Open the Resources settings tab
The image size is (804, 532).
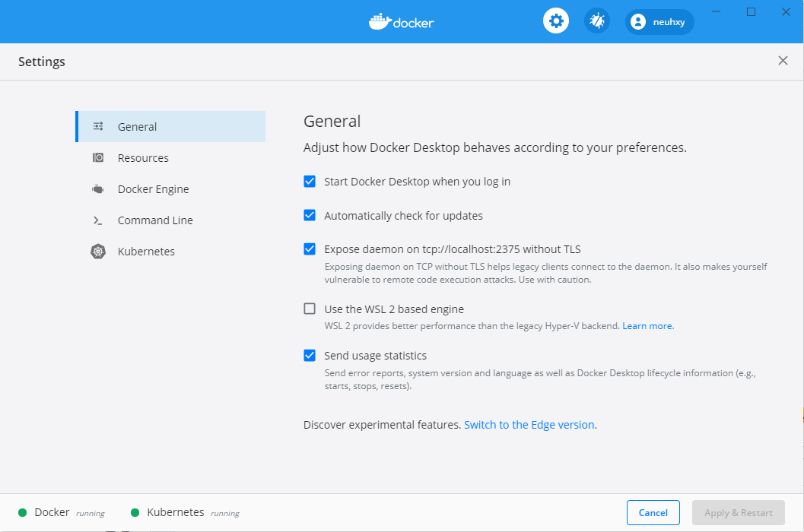170,158
